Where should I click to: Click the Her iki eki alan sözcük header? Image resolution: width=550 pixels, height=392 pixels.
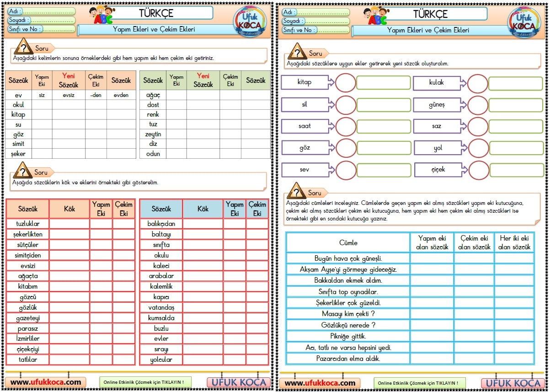tap(514, 242)
